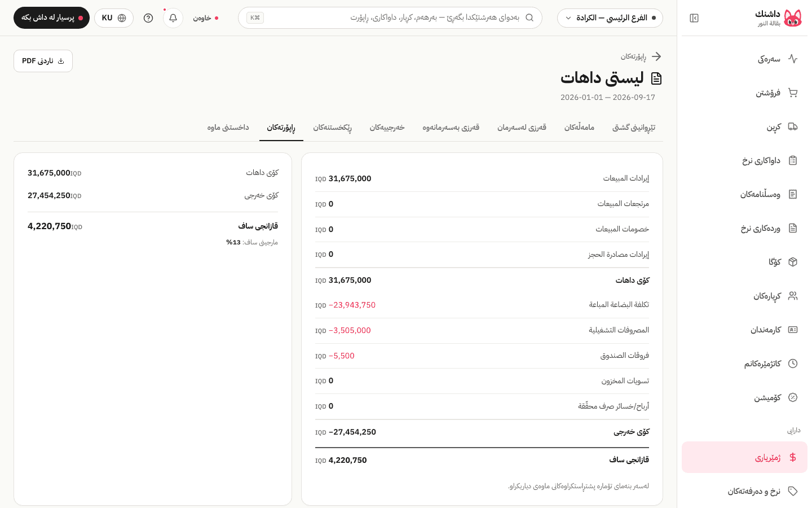Open the کڕین truck icon
This screenshot has width=812, height=508.
coord(793,126)
